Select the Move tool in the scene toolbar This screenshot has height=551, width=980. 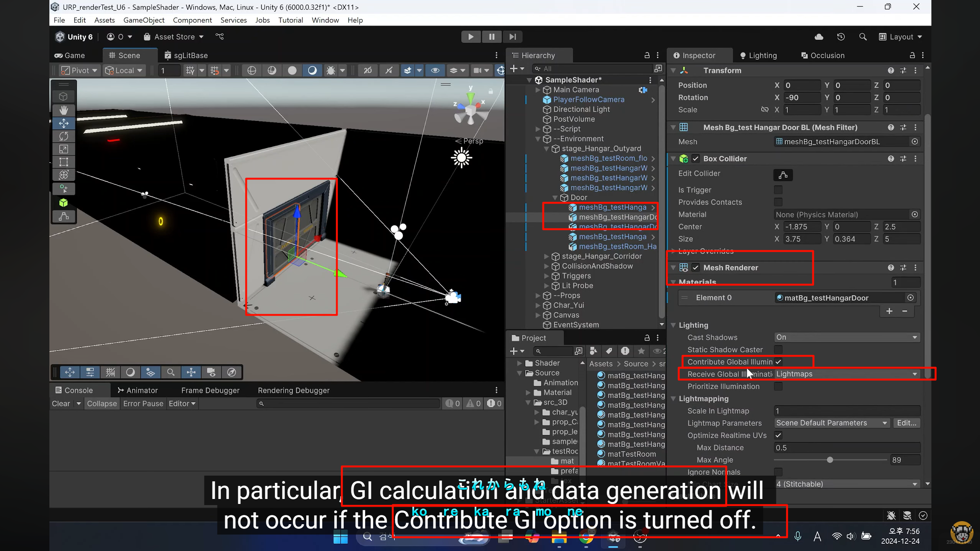(64, 123)
